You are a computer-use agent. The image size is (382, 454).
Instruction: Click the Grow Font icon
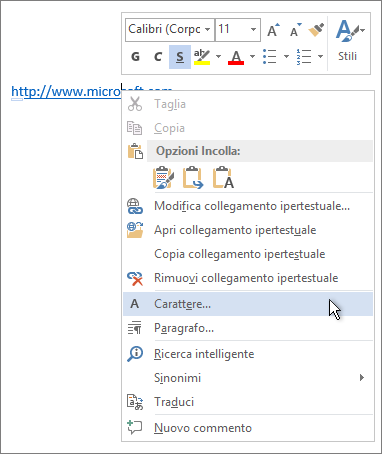274,30
